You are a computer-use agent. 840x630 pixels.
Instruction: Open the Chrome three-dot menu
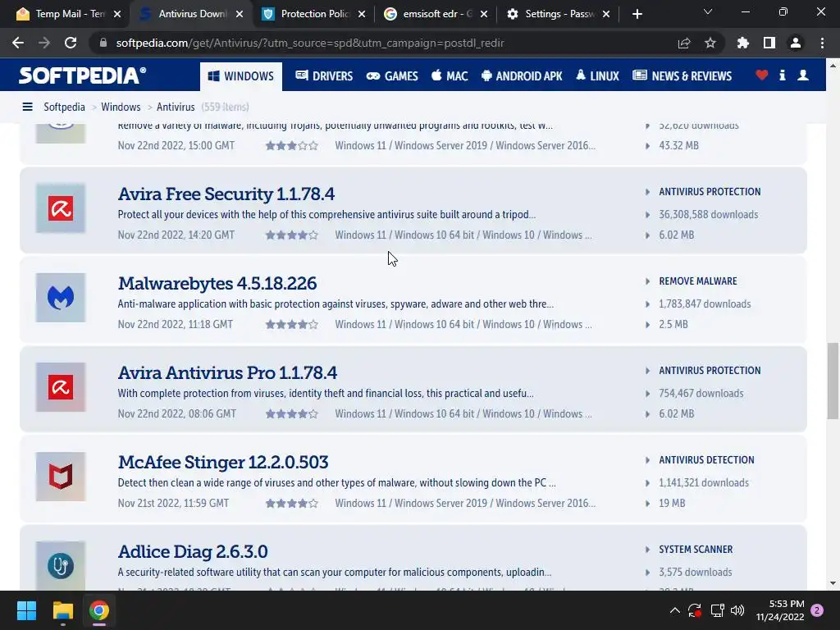click(822, 43)
